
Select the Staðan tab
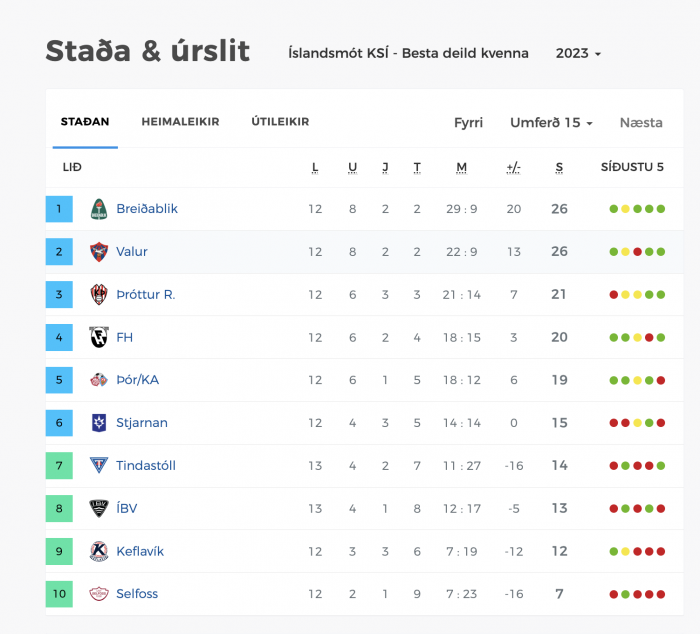coord(85,121)
